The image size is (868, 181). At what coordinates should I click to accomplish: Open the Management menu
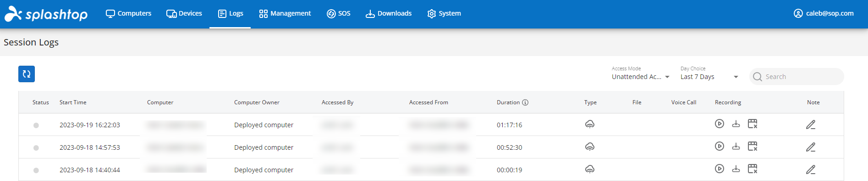(x=285, y=13)
